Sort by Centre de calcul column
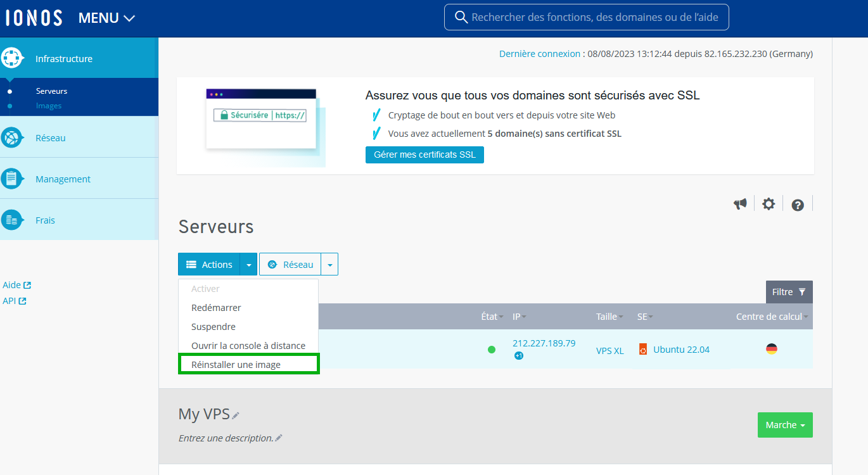868x475 pixels. 772,317
